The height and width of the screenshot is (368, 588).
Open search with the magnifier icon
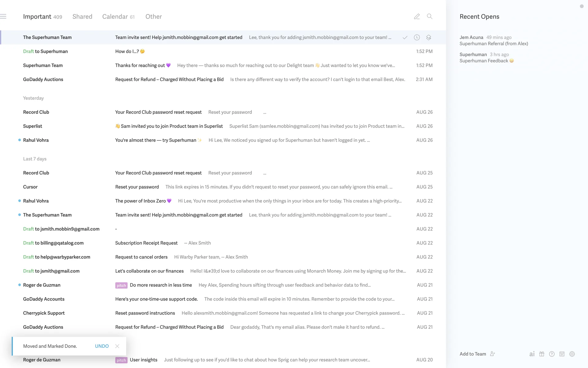(430, 17)
